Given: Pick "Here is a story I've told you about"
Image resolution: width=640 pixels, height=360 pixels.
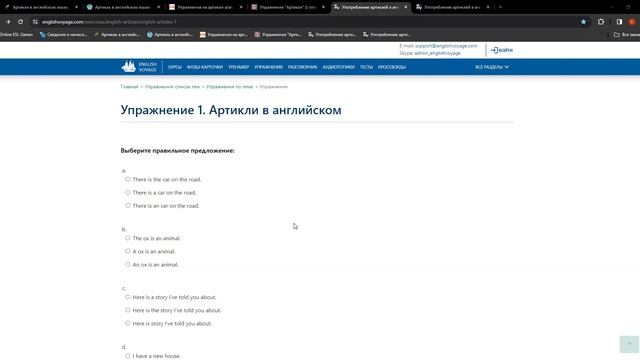Looking at the screenshot, I should point(128,297).
